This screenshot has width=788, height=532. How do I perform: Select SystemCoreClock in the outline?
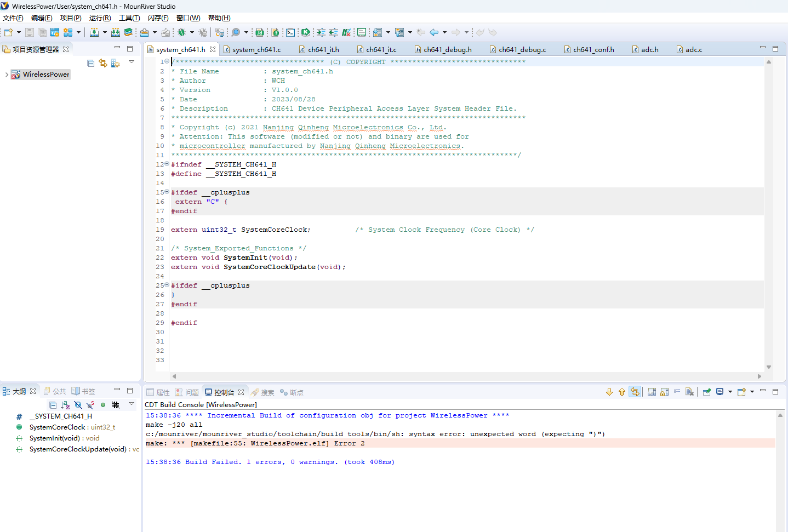[x=65, y=427]
